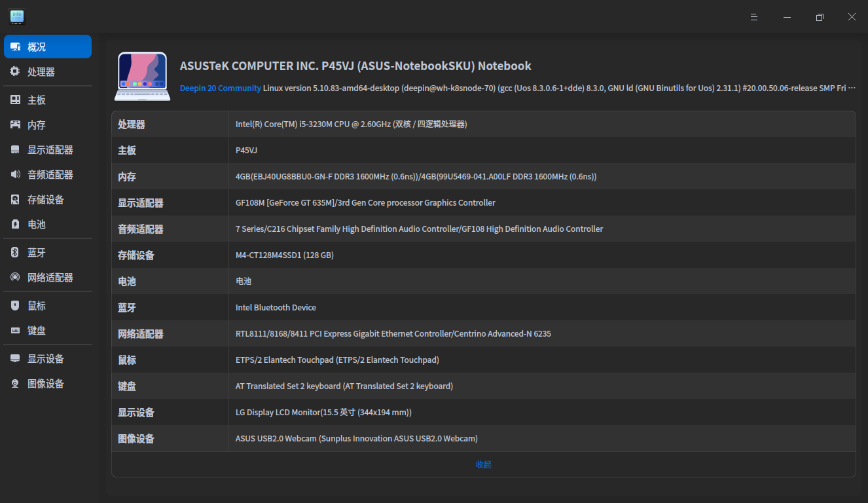Image resolution: width=868 pixels, height=503 pixels.
Task: Click the laptop device thumbnail image
Action: coord(141,77)
